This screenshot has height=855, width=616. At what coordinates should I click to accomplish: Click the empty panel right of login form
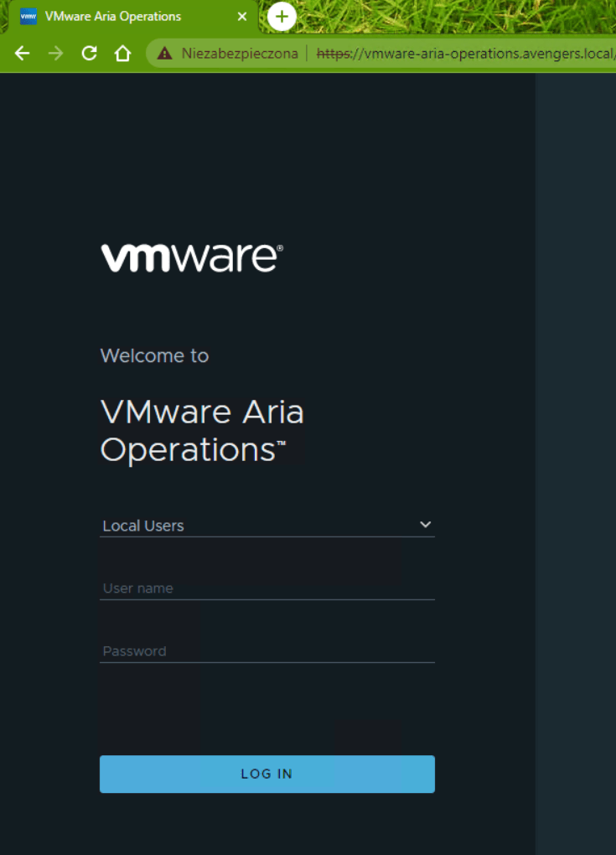click(575, 461)
